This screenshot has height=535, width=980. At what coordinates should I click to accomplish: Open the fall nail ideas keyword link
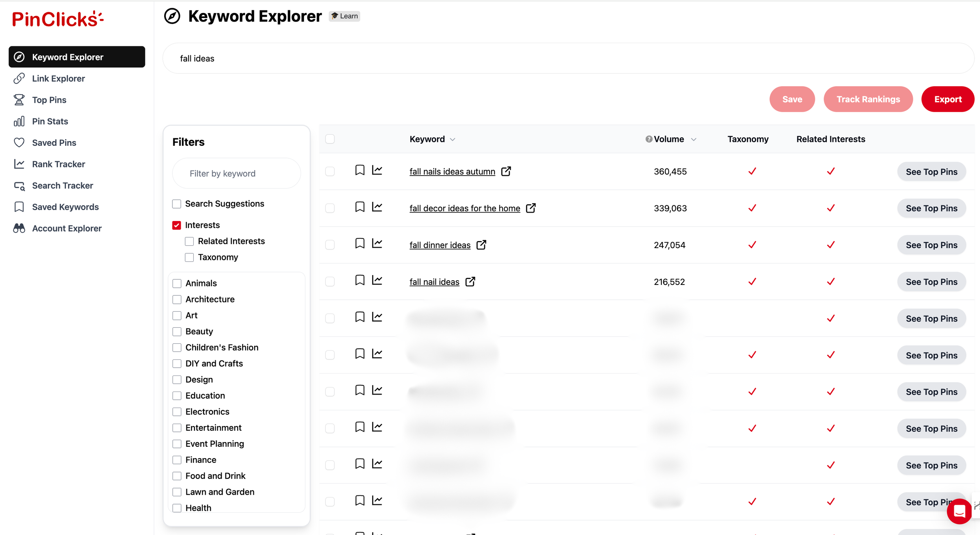point(434,282)
